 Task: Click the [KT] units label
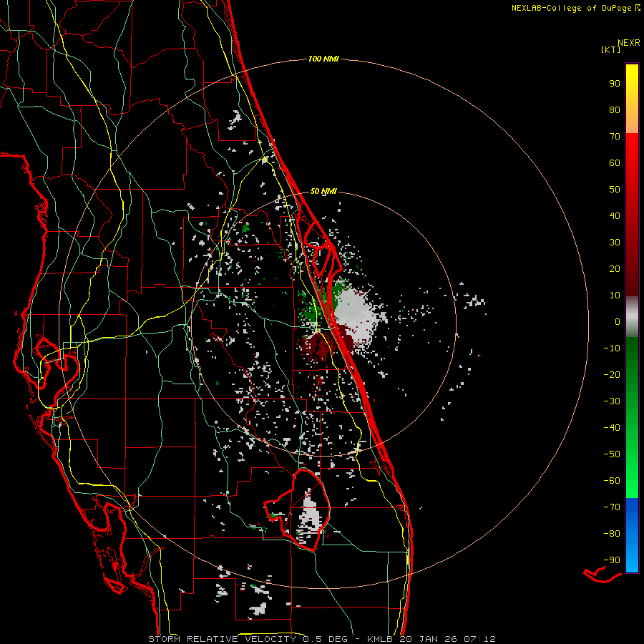pyautogui.click(x=611, y=49)
